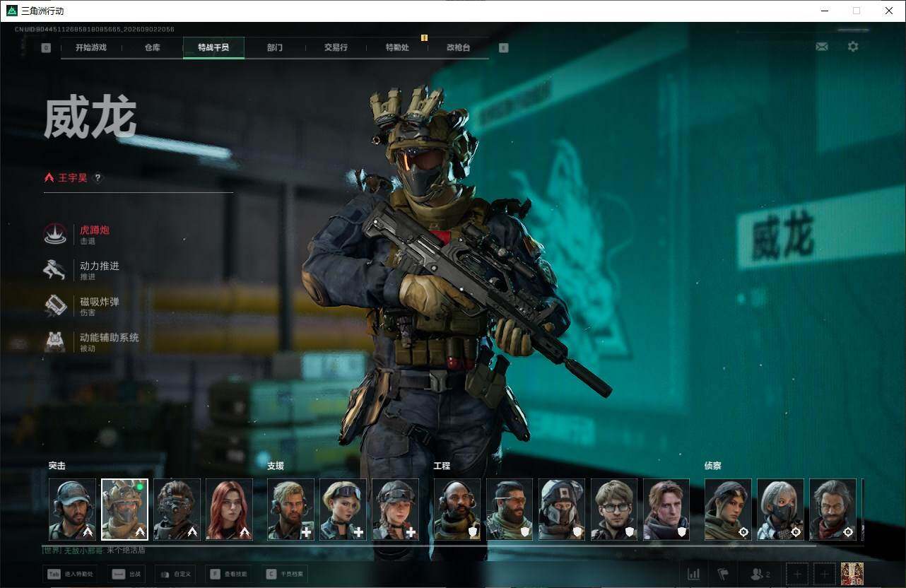Click the CN UID text at top
This screenshot has width=906, height=588.
95,30
